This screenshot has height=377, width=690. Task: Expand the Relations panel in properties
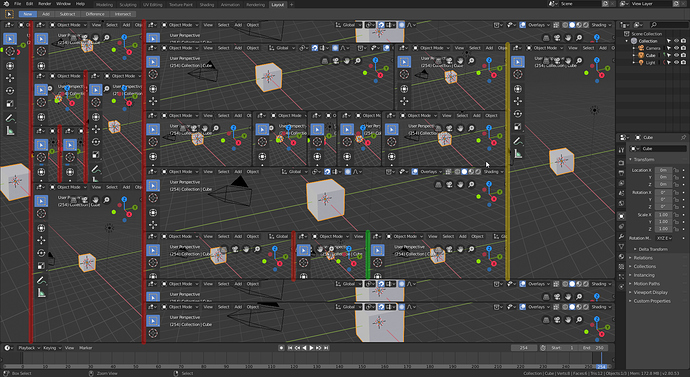(643, 258)
